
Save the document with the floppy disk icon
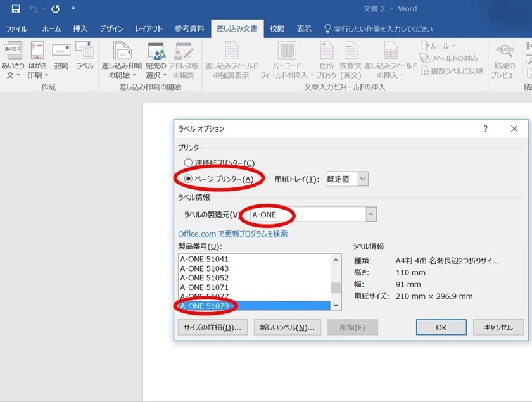16,9
